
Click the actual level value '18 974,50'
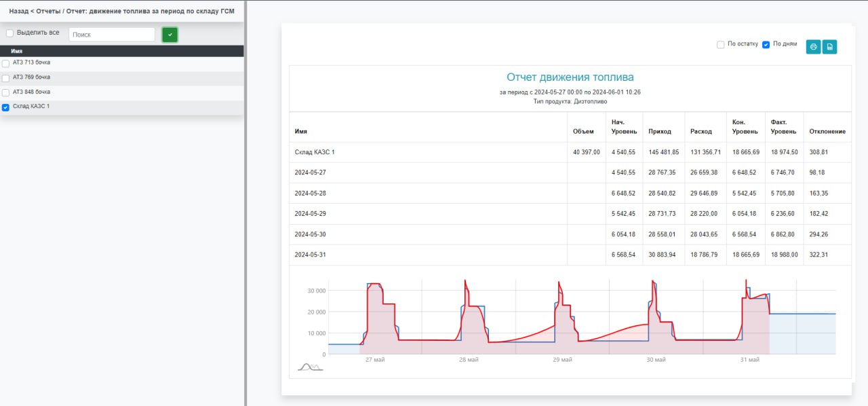tap(785, 152)
